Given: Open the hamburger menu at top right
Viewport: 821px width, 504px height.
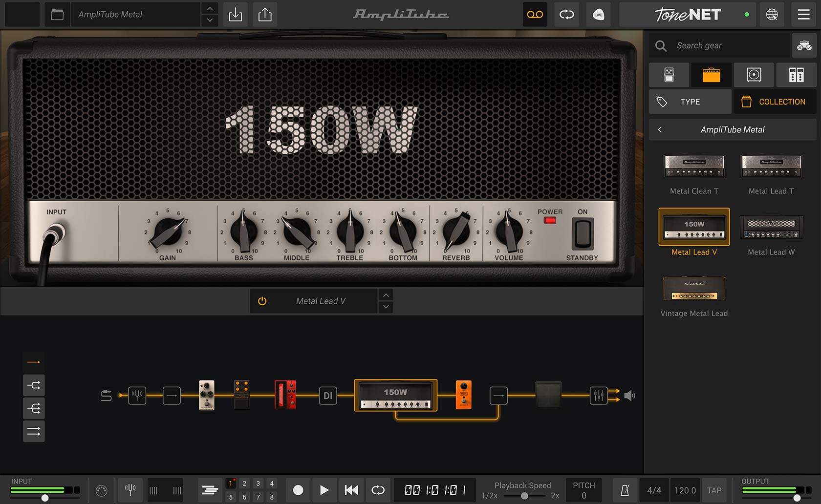Looking at the screenshot, I should (x=803, y=15).
